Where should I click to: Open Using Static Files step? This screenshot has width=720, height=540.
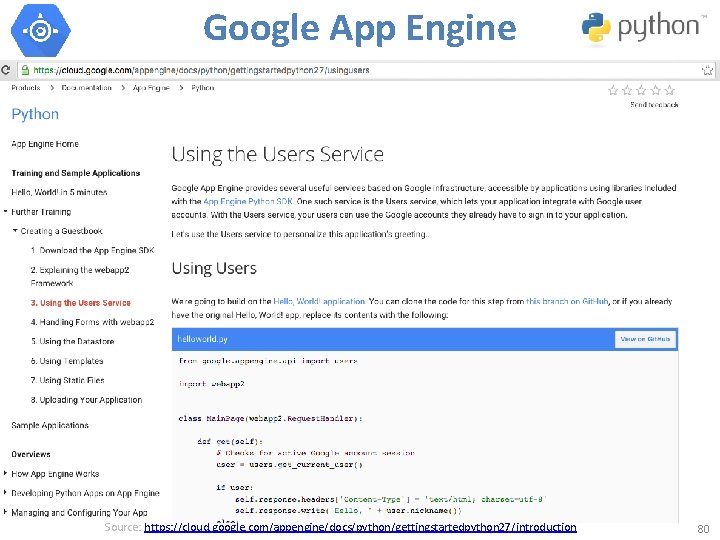click(68, 380)
